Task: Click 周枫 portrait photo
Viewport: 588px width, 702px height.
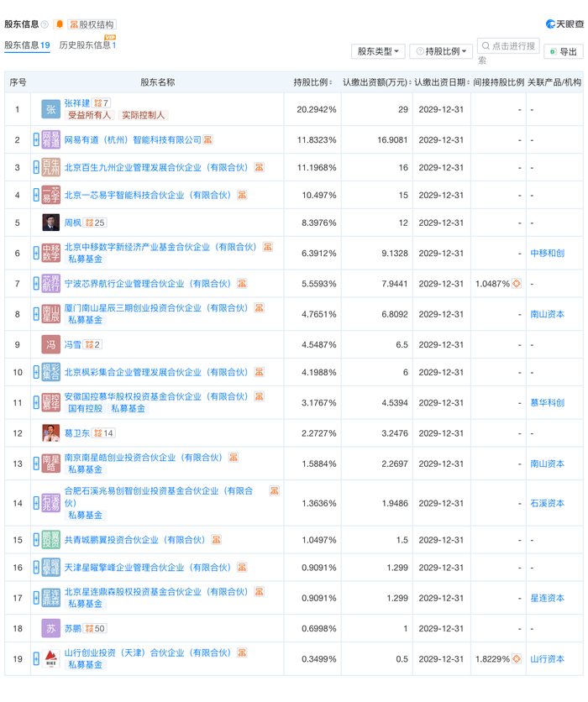Action: 51,223
